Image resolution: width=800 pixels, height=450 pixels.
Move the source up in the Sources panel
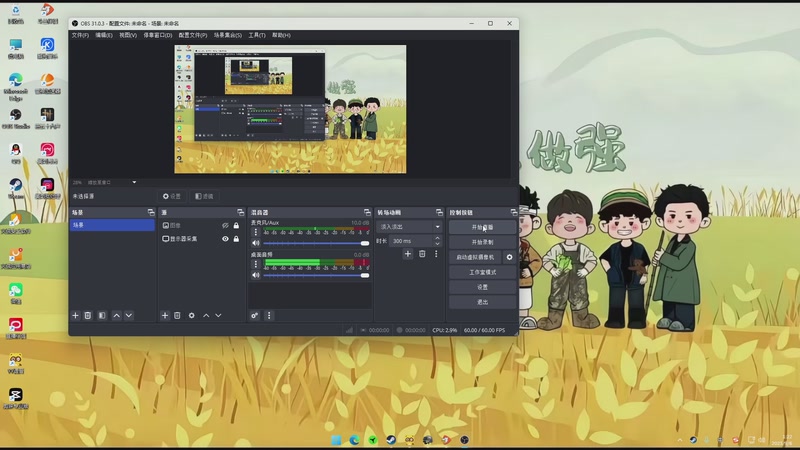(206, 316)
